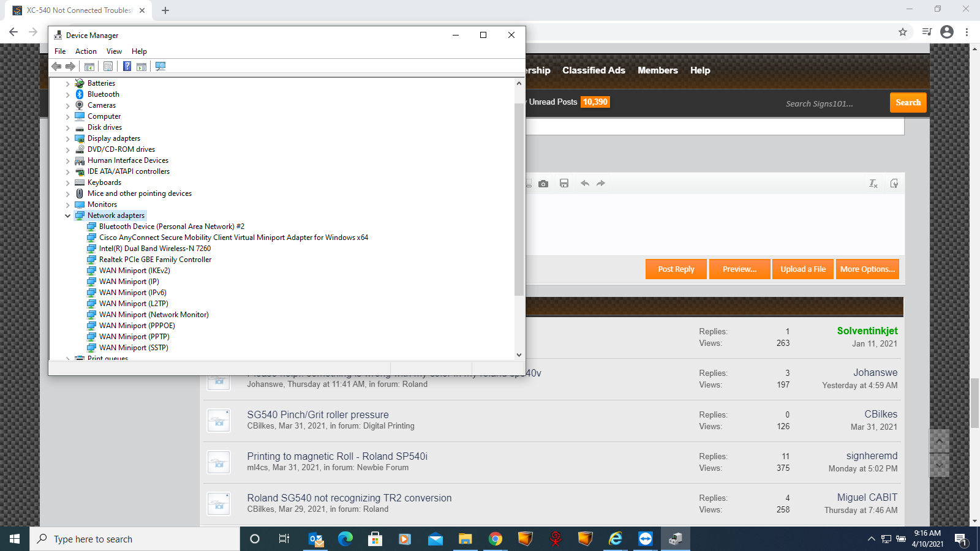The image size is (980, 551).
Task: Redo icon in forum reply editor
Action: [601, 184]
